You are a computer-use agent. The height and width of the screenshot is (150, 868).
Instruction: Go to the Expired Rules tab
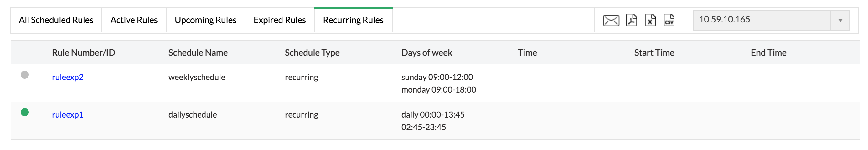tap(280, 20)
